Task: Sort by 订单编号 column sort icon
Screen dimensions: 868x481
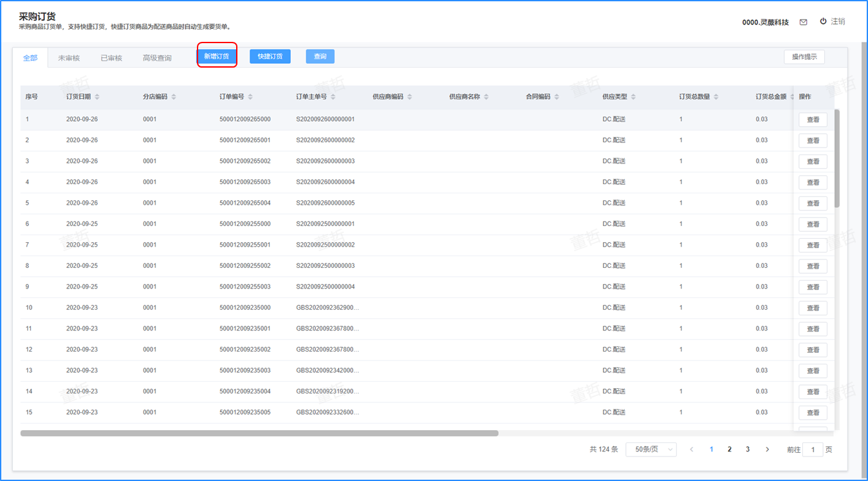Action: click(x=250, y=97)
